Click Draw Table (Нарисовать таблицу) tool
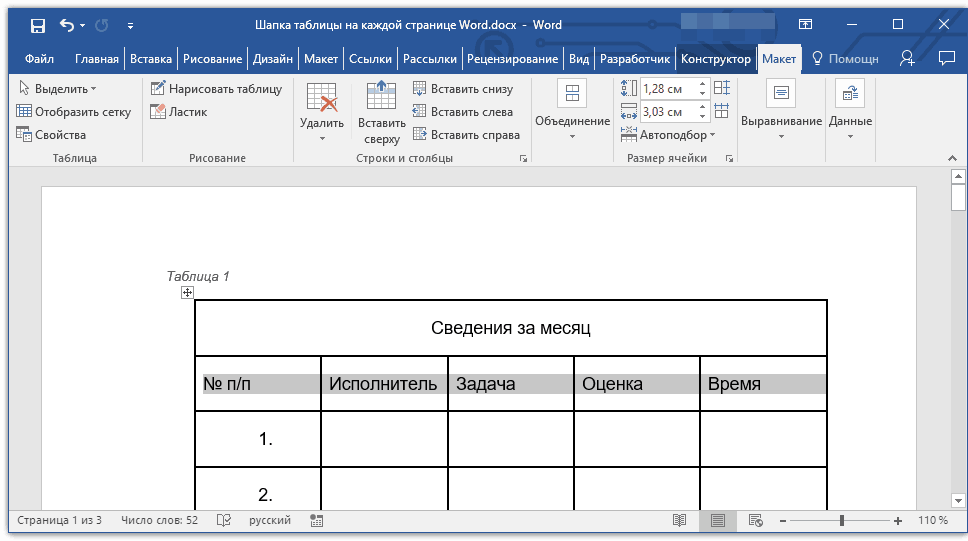Screen dimensions: 968x541 click(216, 89)
